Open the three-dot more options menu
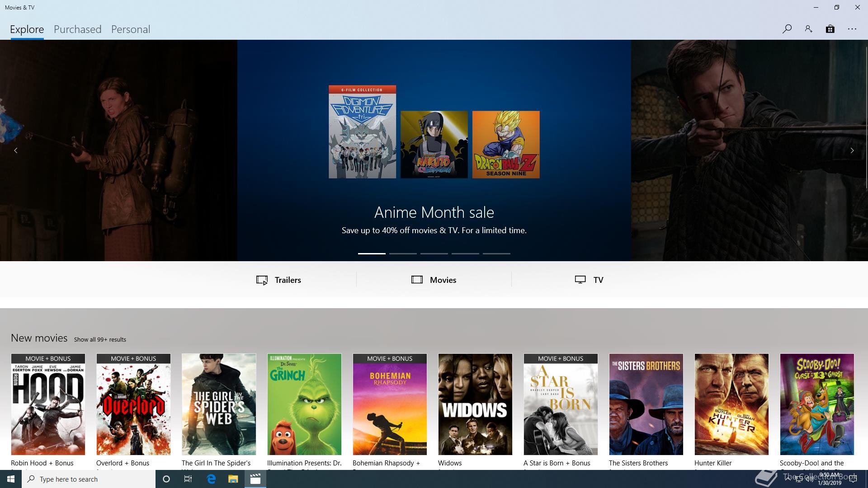868x488 pixels. [852, 29]
